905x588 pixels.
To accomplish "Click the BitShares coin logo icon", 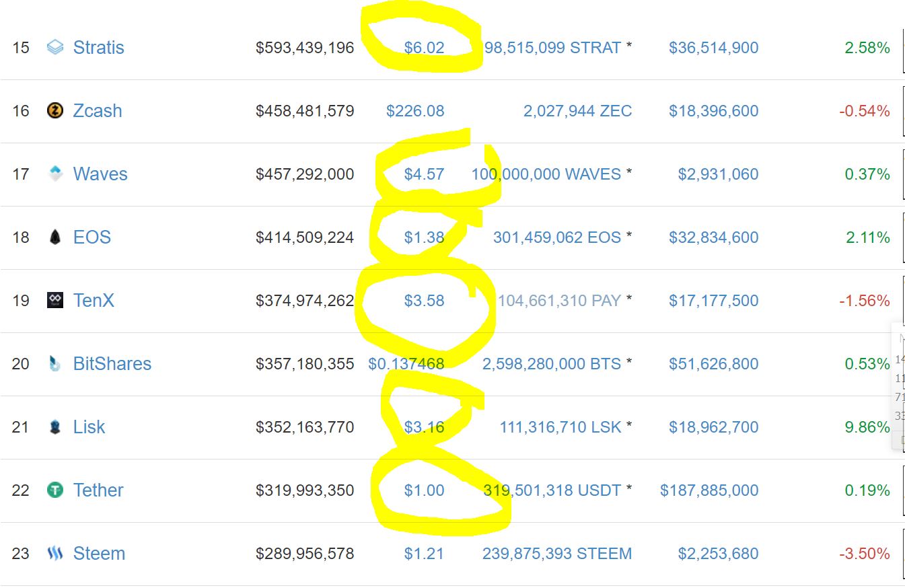I will click(x=55, y=364).
